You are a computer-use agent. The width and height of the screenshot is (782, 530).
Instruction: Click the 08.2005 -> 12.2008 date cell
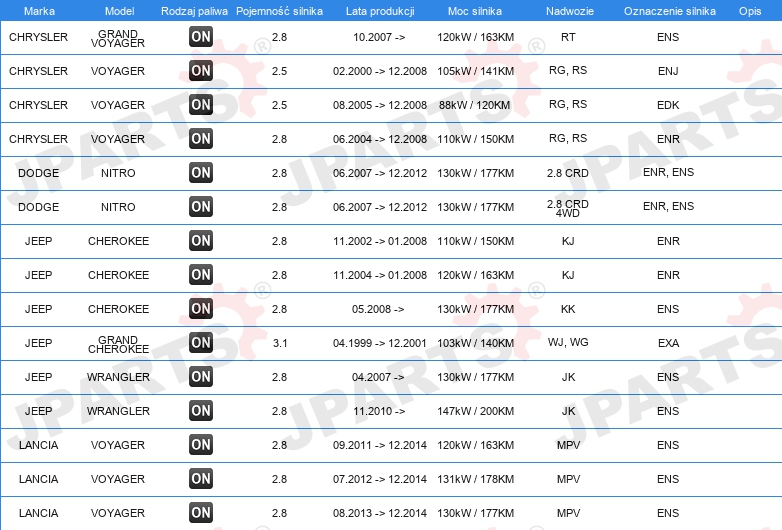click(380, 105)
